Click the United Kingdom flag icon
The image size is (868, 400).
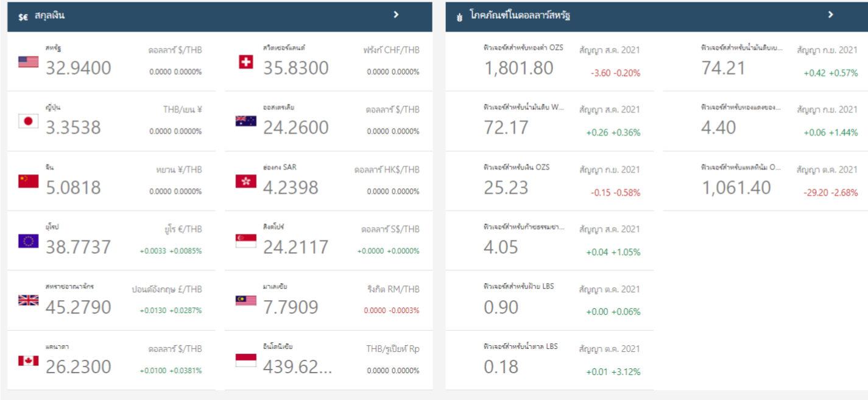(x=29, y=300)
